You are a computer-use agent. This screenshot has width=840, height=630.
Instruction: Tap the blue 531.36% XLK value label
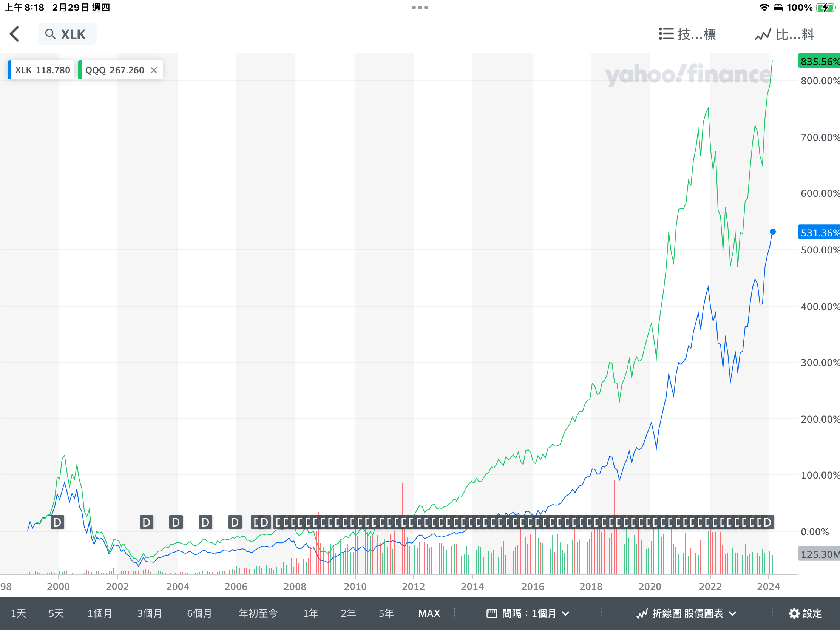pyautogui.click(x=819, y=232)
